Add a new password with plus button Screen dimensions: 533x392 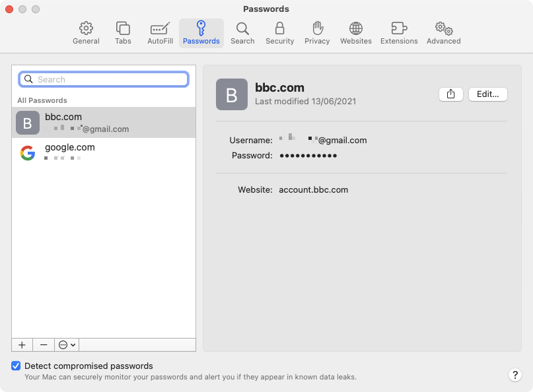22,344
